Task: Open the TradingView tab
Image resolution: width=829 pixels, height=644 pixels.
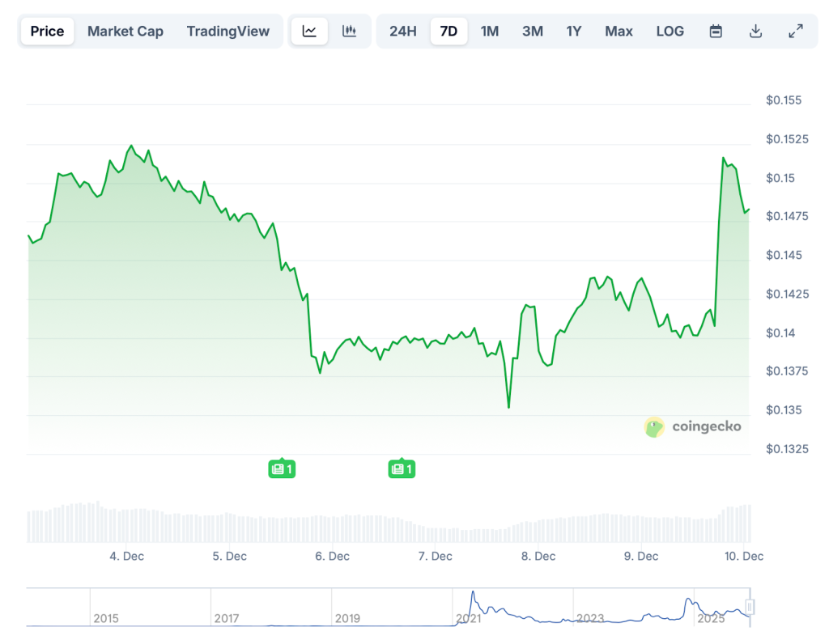Action: click(227, 32)
